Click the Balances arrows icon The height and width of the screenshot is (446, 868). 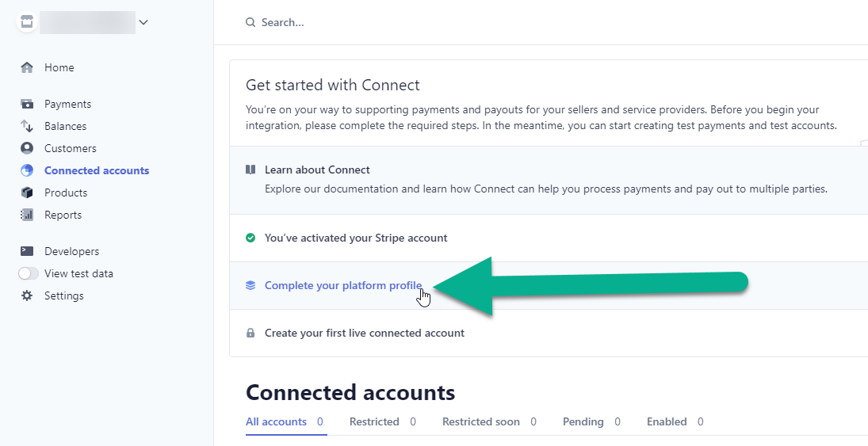pos(27,126)
